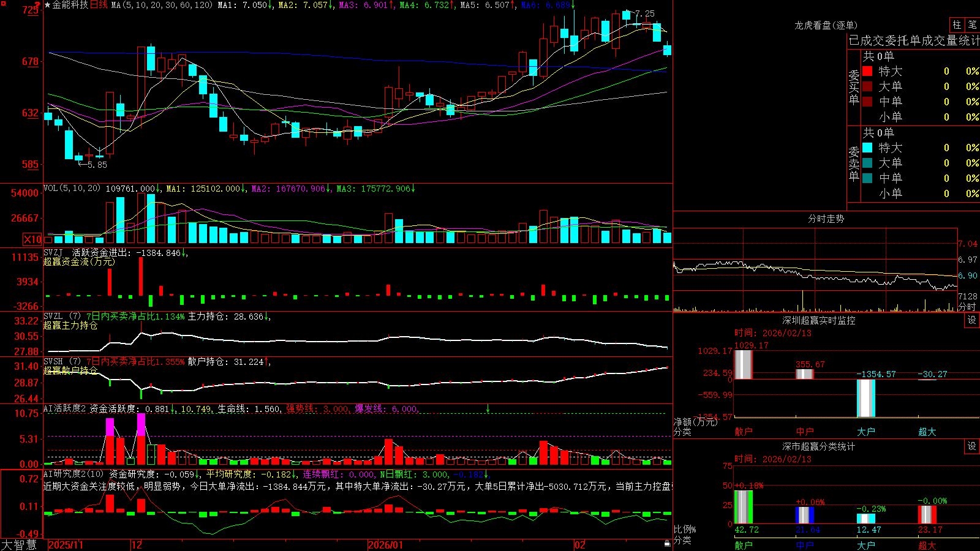Click the 散户 bar valued 1029.17
The width and height of the screenshot is (980, 551).
point(743,365)
